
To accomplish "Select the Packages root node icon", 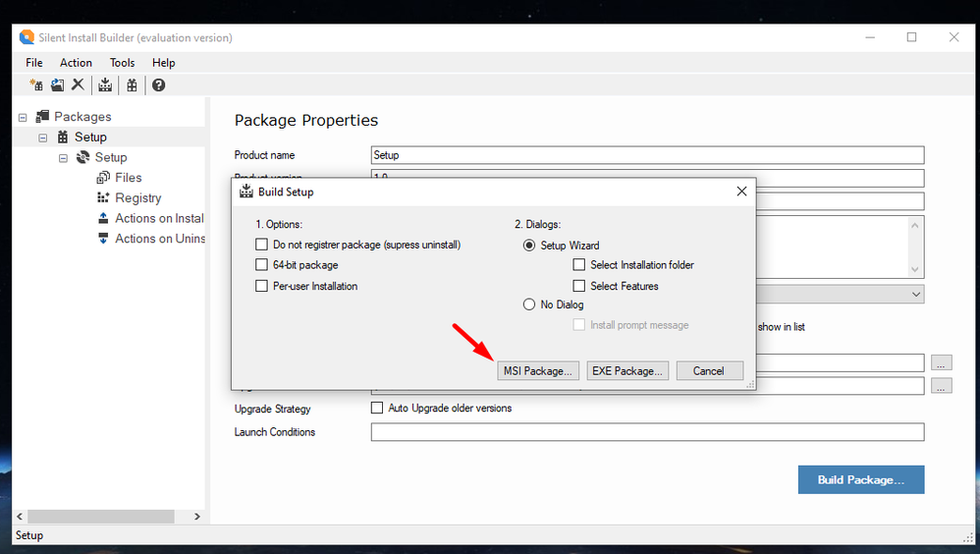I will [x=42, y=116].
